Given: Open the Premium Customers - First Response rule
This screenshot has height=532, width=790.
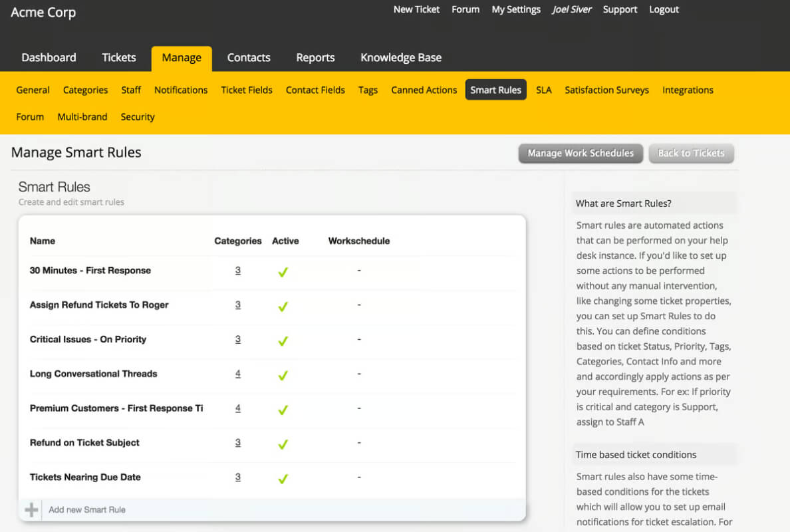Looking at the screenshot, I should coord(116,408).
